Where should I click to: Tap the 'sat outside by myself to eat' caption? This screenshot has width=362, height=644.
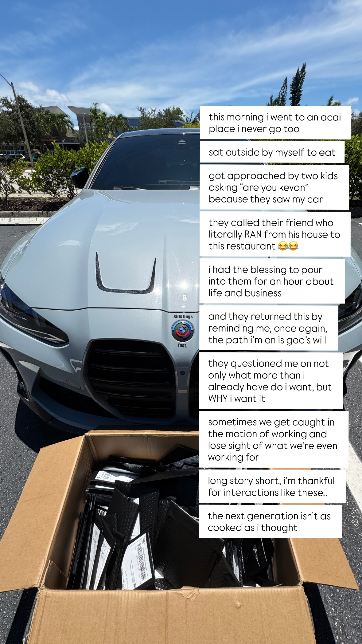272,152
